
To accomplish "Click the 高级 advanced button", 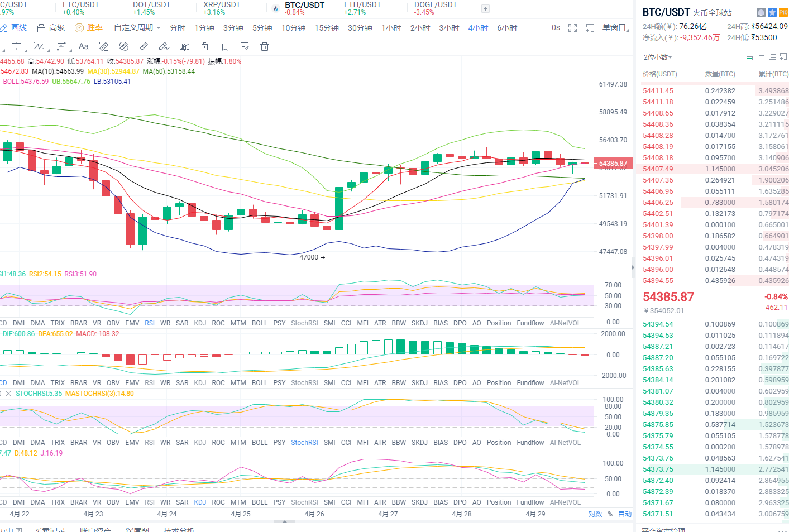I will pos(51,28).
